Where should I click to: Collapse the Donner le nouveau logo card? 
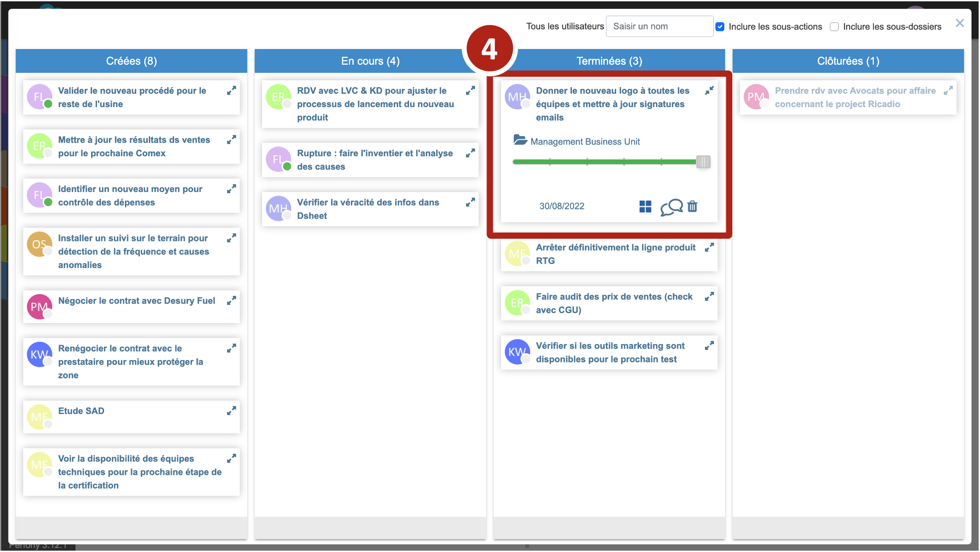[x=709, y=91]
